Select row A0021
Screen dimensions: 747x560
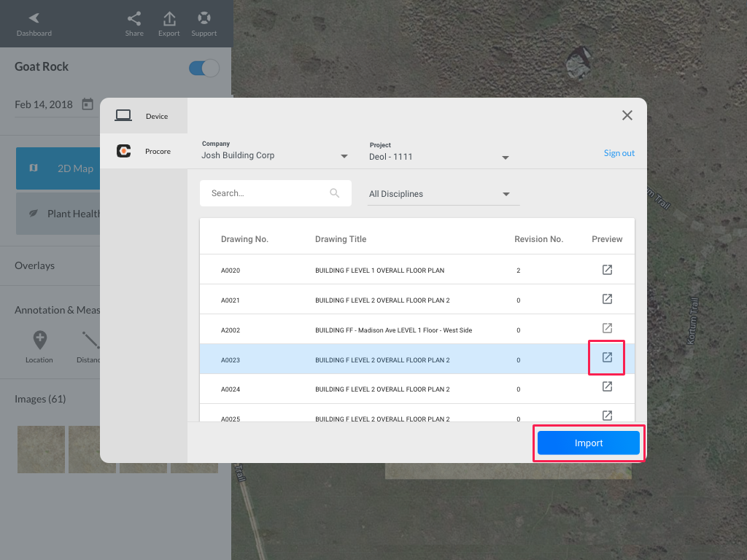417,300
